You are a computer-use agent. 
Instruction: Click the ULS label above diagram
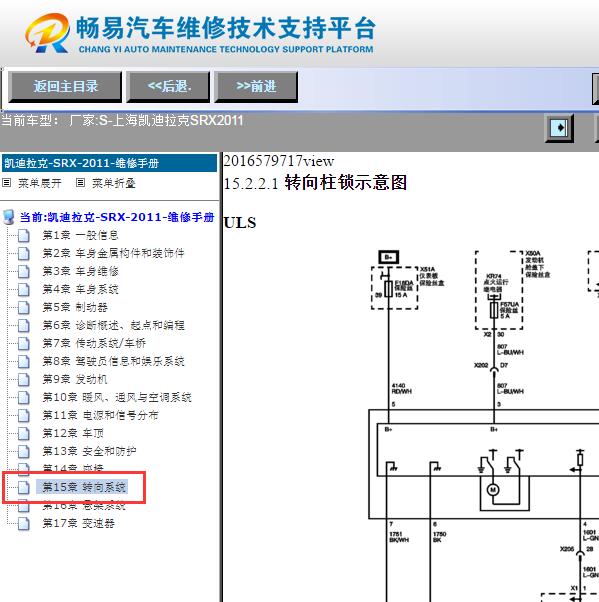pos(240,223)
